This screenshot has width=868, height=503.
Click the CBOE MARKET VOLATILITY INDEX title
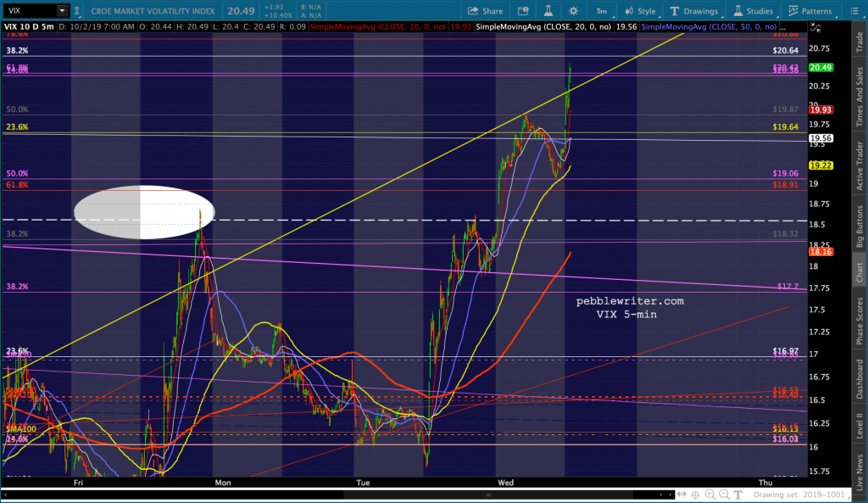pos(153,11)
